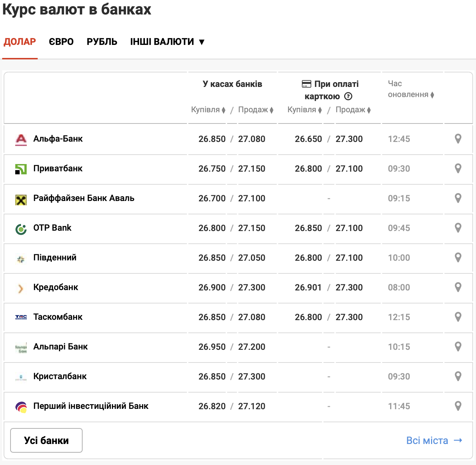
Task: Sort card payment Продаж column
Action: pos(353,110)
